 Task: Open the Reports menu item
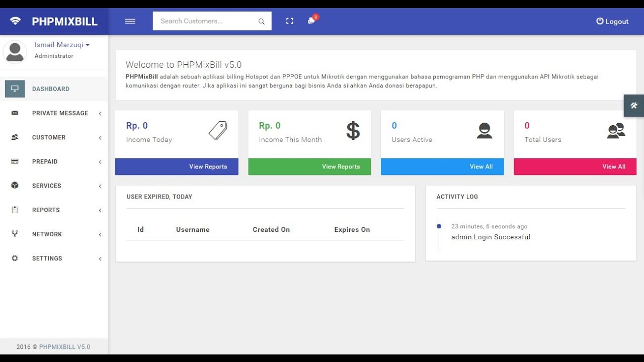point(54,210)
